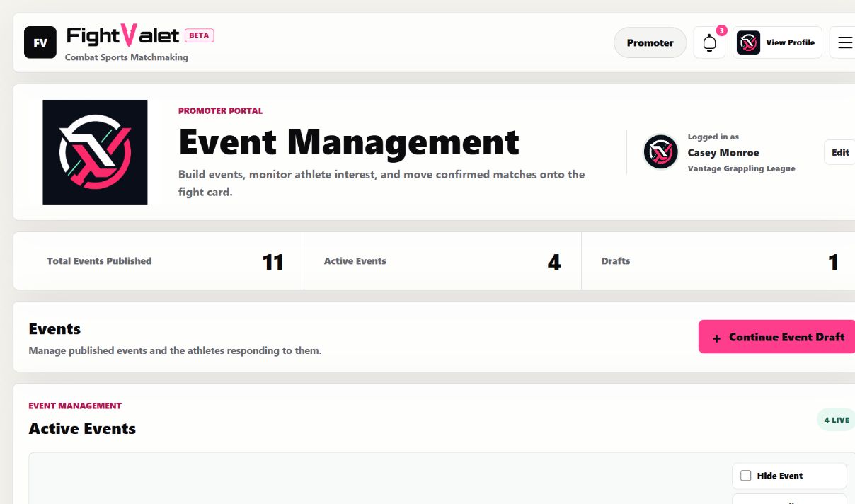Viewport: 855px width, 504px height.
Task: Click the Casey Monroe name
Action: pyautogui.click(x=723, y=152)
